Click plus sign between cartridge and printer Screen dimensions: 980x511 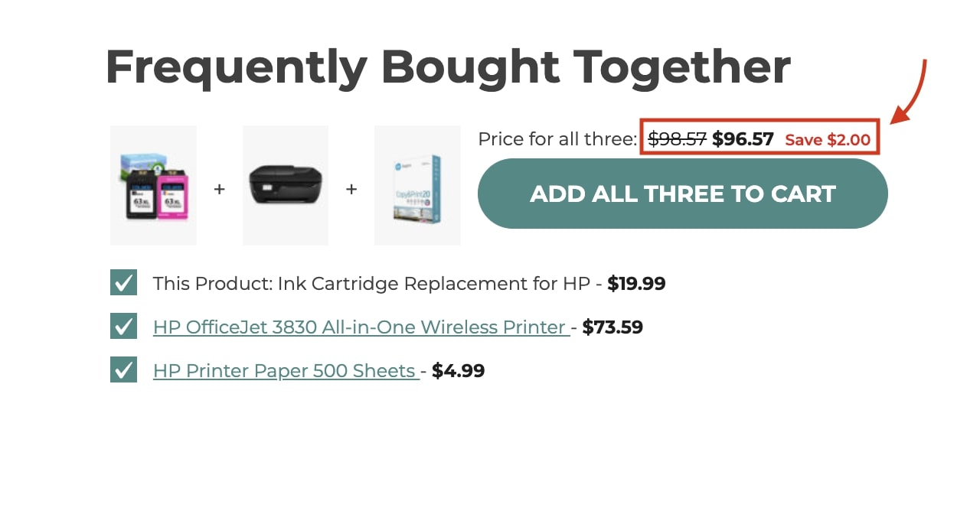coord(219,188)
